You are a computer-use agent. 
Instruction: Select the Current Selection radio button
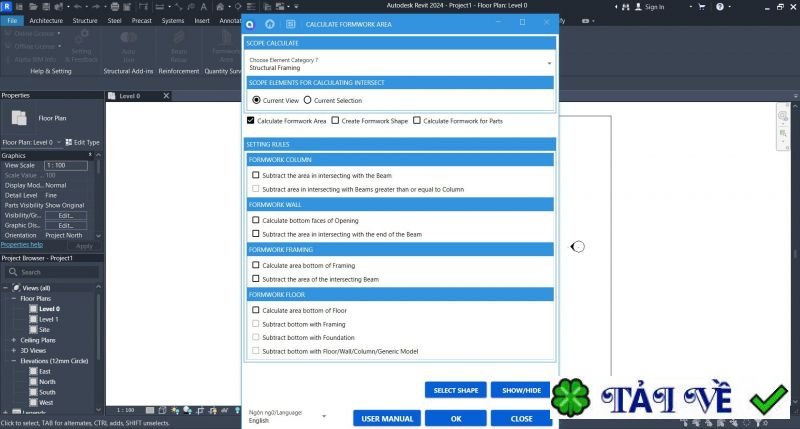(307, 100)
